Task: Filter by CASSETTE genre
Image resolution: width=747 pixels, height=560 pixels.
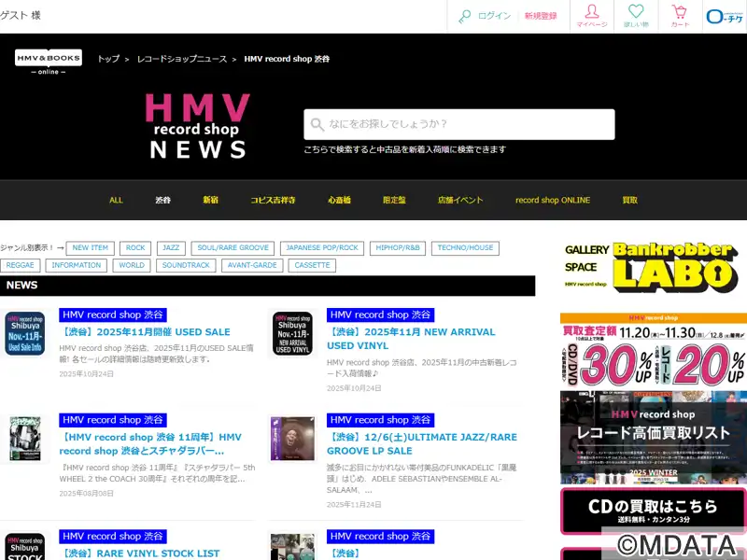Action: pos(312,265)
